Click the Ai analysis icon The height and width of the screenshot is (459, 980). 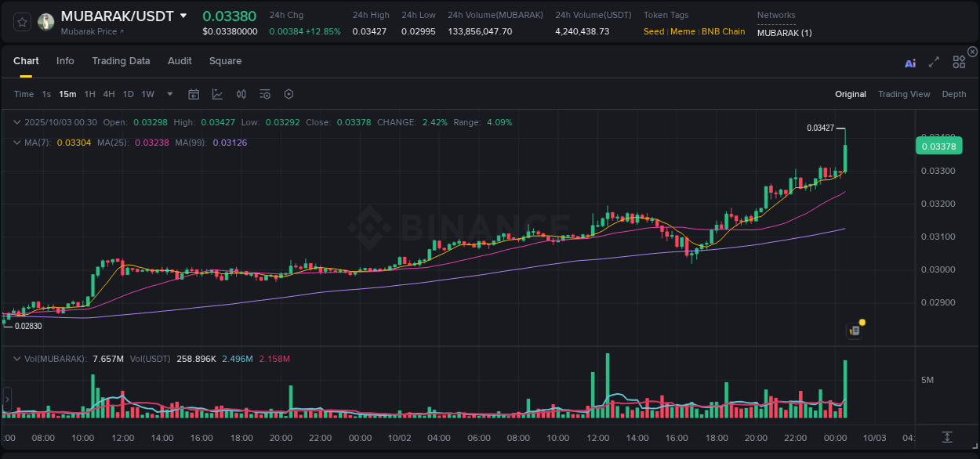coord(909,63)
